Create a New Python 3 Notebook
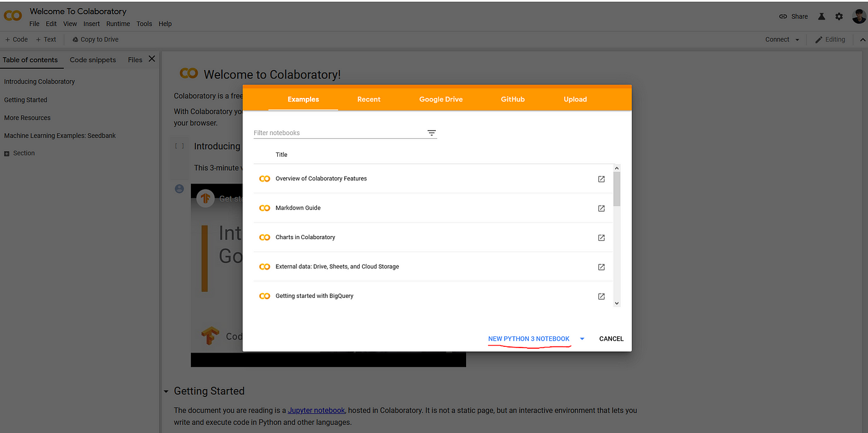Image resolution: width=868 pixels, height=433 pixels. [529, 339]
